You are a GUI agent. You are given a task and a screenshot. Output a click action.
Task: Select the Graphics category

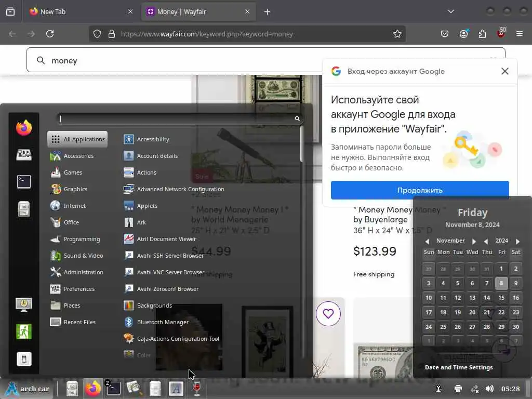(x=69, y=189)
